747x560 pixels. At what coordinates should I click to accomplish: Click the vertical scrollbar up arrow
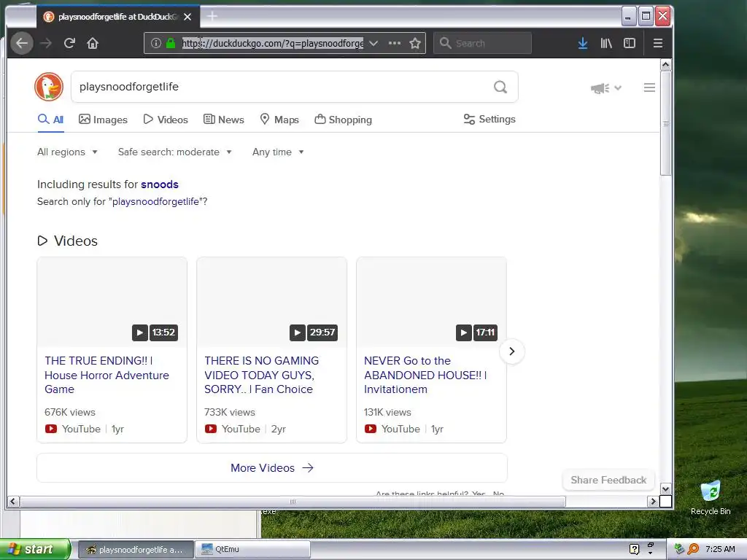click(665, 64)
